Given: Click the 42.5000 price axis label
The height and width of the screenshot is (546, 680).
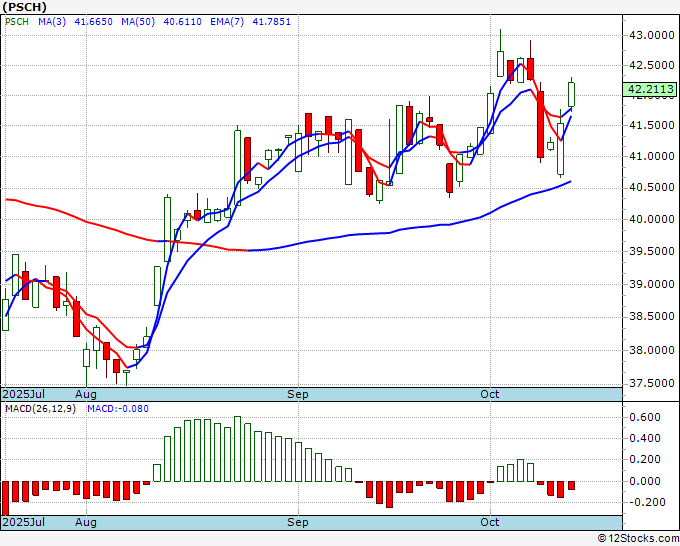Looking at the screenshot, I should point(652,65).
